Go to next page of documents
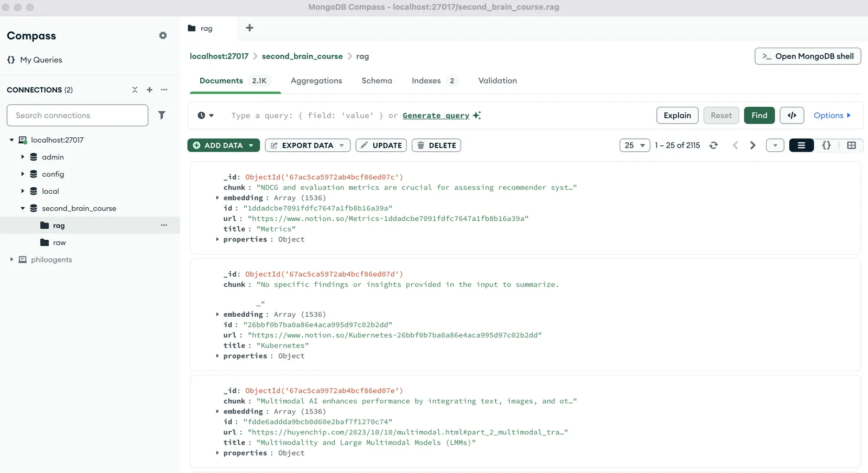This screenshot has width=868, height=473. pyautogui.click(x=752, y=145)
